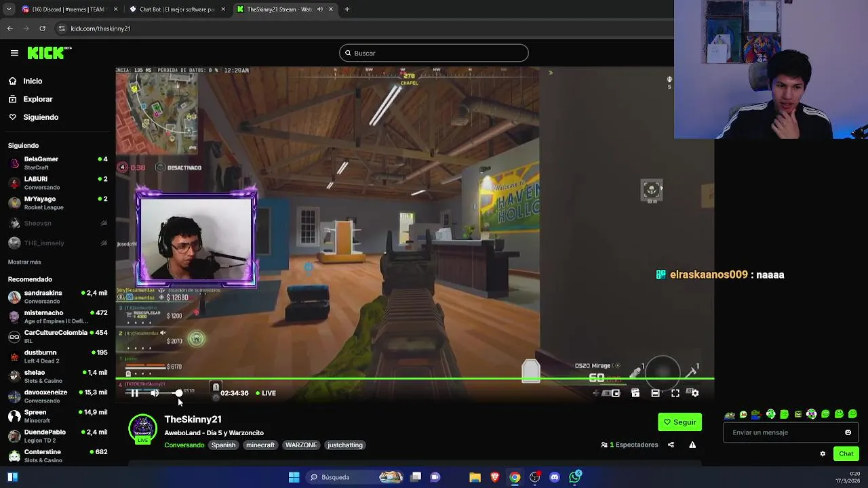The image size is (868, 488).
Task: Open the Windows Start menu
Action: point(294,477)
